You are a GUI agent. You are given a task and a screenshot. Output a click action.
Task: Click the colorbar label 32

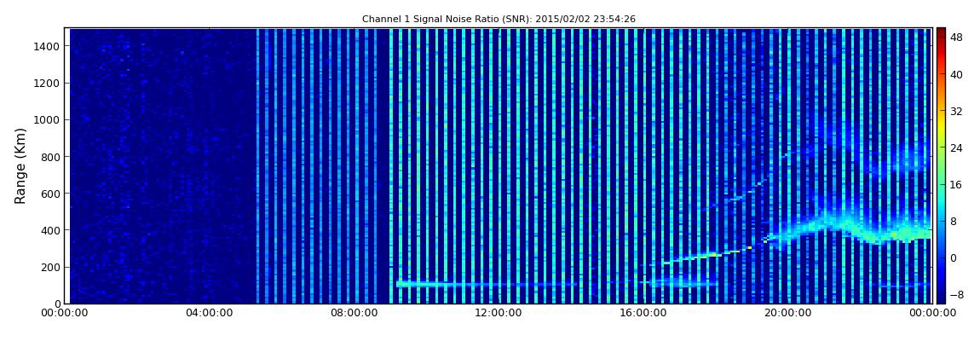[x=957, y=112]
